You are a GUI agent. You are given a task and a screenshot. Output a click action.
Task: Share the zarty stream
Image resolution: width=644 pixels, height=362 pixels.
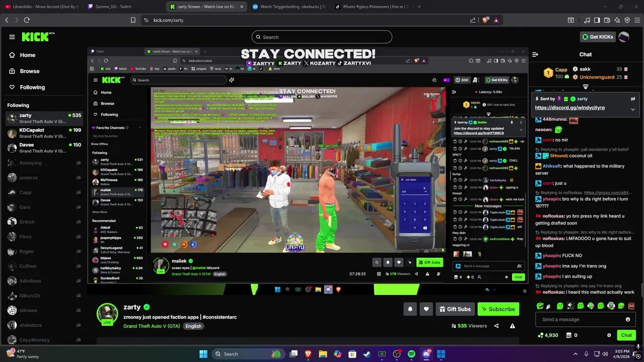pos(497,326)
